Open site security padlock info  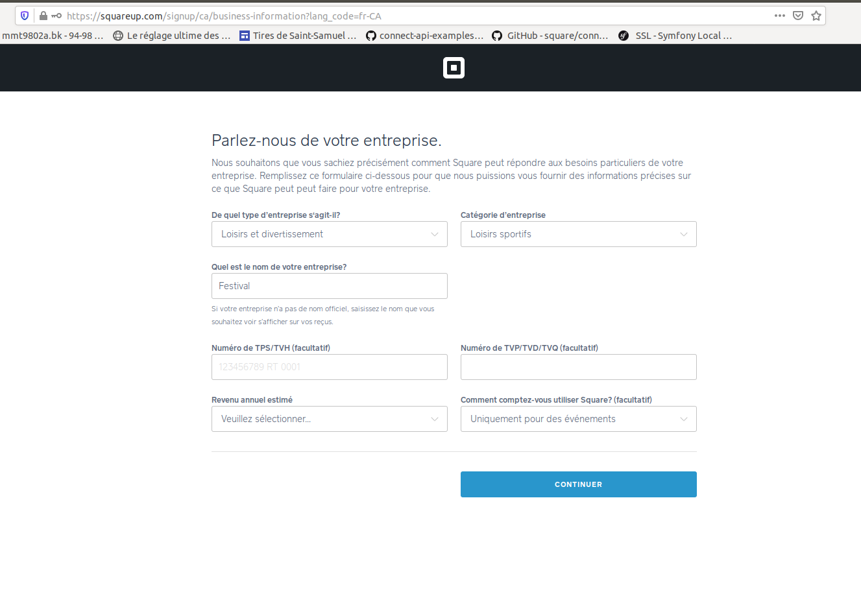[x=43, y=16]
